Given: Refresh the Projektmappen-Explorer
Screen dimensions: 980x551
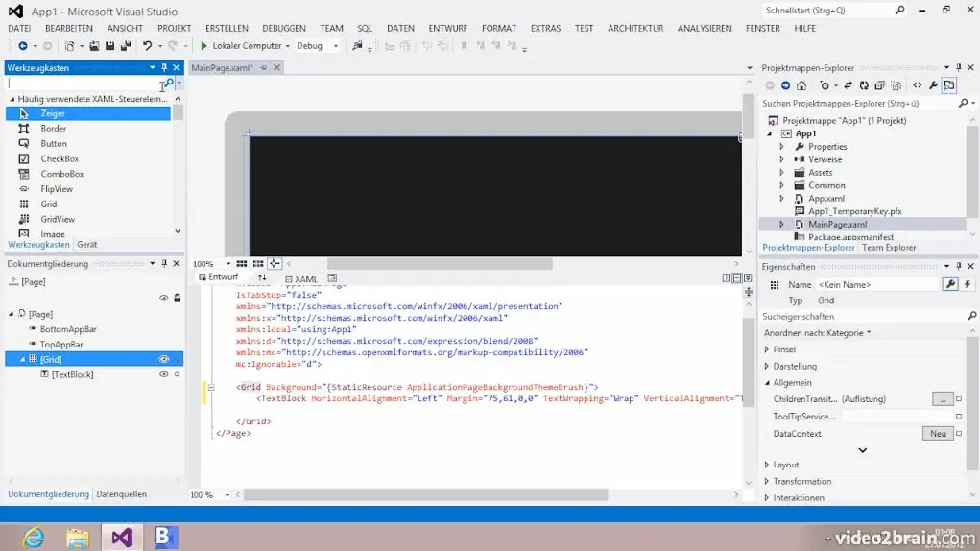Looking at the screenshot, I should click(864, 85).
